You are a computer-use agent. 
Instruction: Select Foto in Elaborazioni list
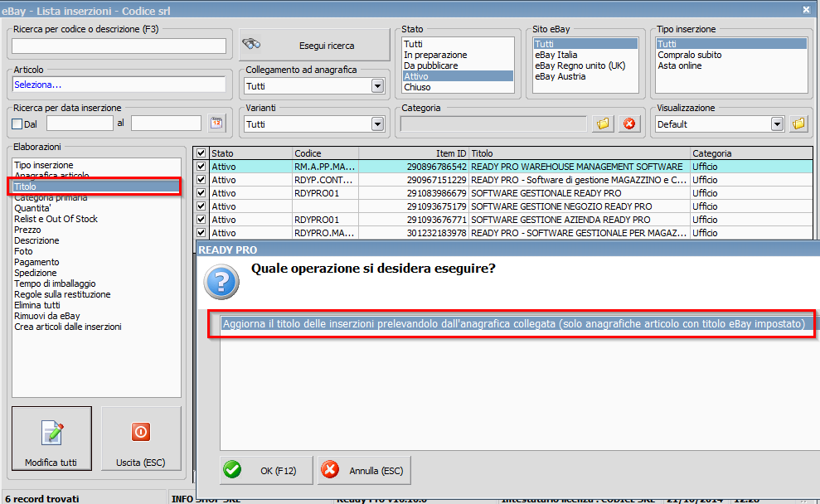click(96, 251)
